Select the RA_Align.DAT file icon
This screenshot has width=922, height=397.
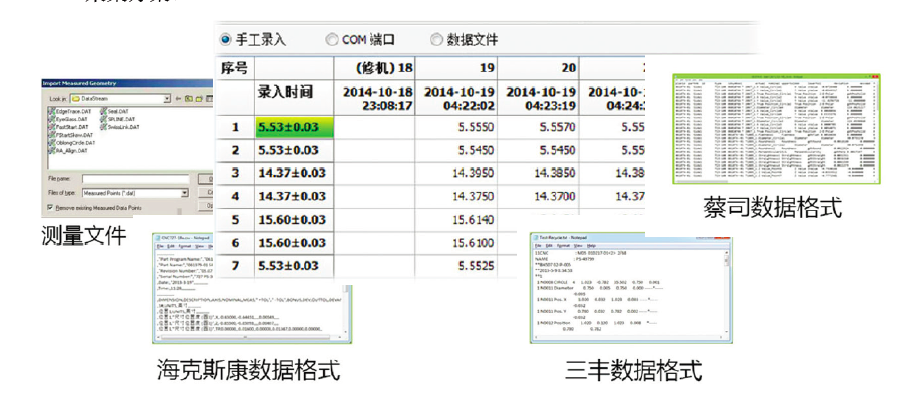pos(51,151)
